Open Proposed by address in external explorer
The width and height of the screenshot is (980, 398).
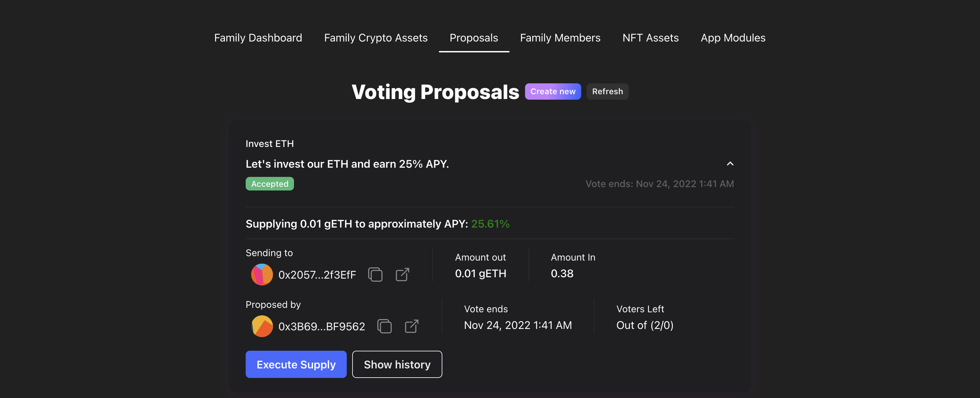point(412,326)
